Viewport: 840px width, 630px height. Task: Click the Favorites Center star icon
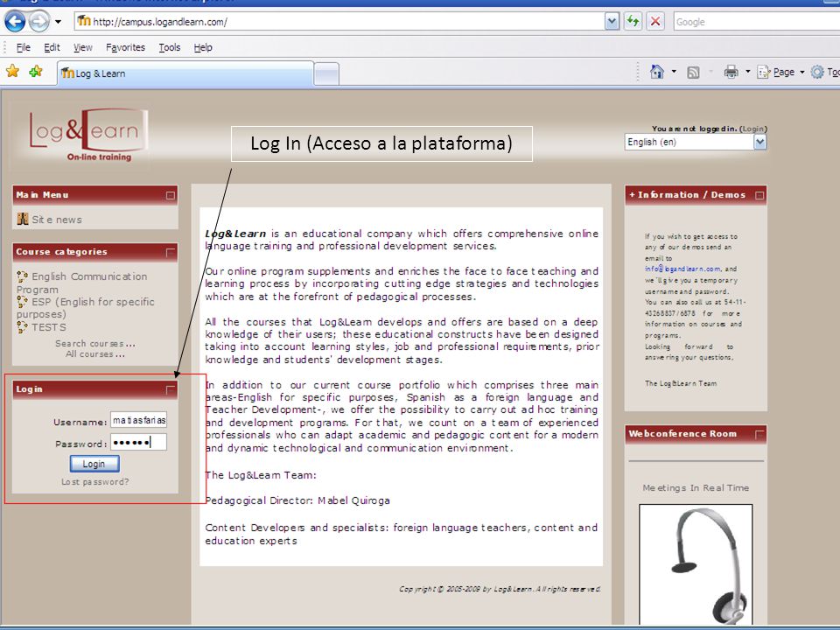point(13,71)
